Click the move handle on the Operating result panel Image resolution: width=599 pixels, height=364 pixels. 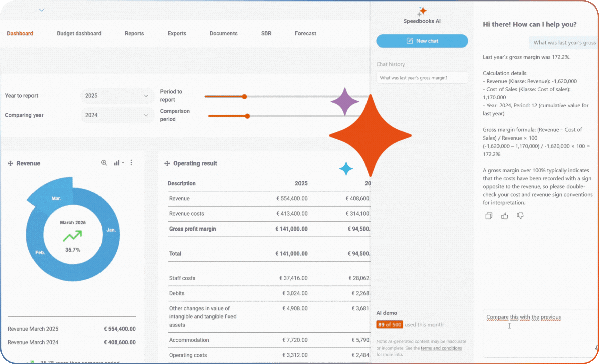point(167,163)
